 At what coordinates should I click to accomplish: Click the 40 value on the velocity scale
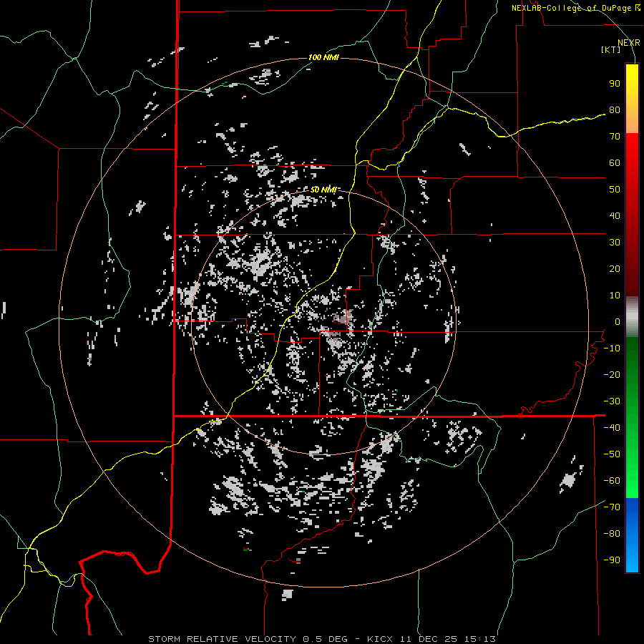coord(615,216)
